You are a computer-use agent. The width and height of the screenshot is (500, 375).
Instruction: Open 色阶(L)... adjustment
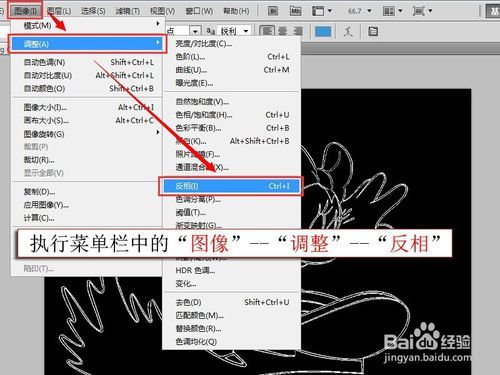232,57
